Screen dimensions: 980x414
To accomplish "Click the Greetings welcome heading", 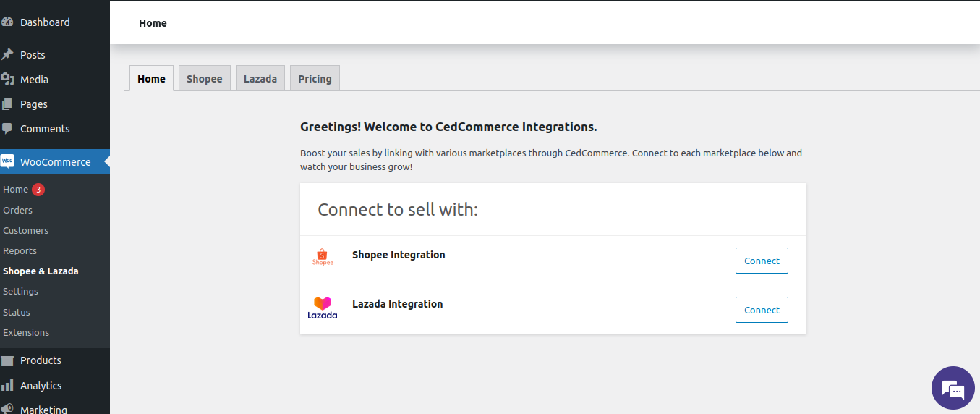I will pyautogui.click(x=448, y=127).
